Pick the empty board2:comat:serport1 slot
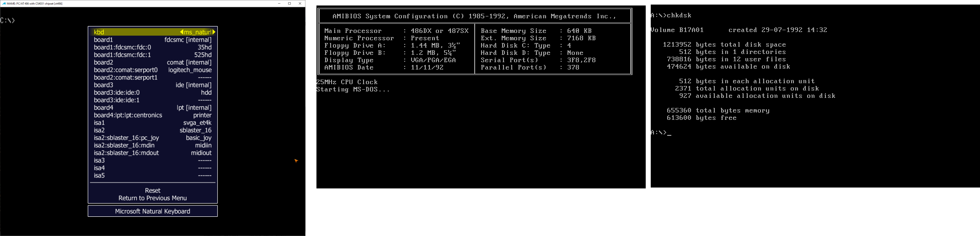The width and height of the screenshot is (980, 236). 152,77
